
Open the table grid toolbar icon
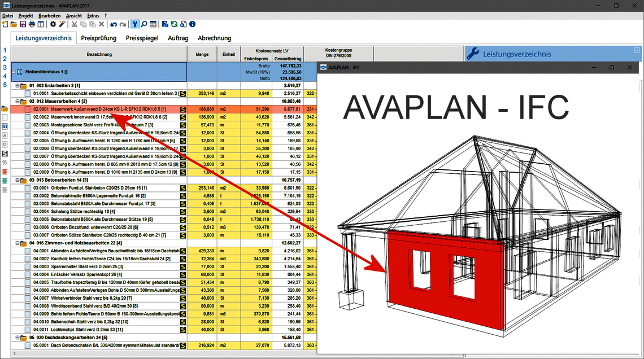(x=153, y=24)
